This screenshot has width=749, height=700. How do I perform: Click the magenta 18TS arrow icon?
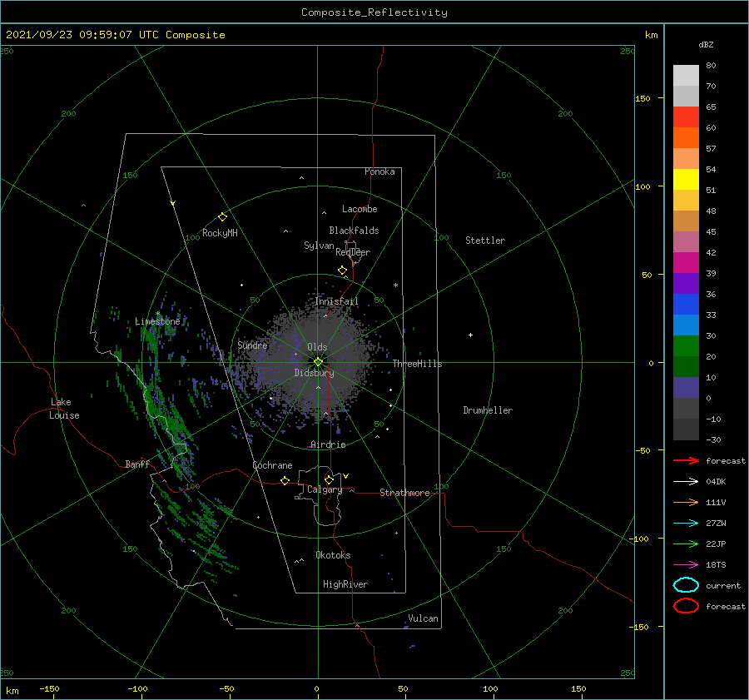click(686, 565)
